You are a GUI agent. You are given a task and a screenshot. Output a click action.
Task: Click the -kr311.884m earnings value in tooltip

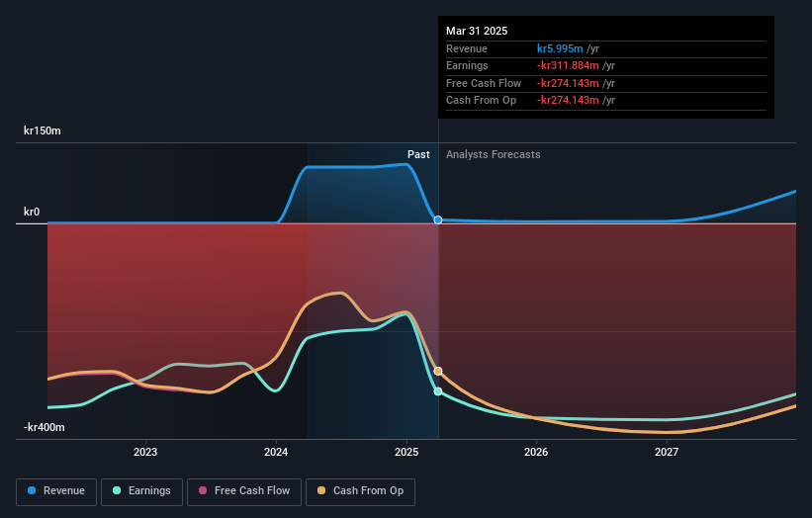(568, 65)
